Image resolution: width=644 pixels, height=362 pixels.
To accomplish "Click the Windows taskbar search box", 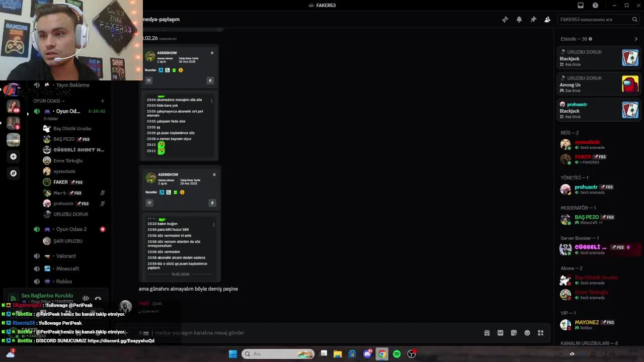I will 278,354.
